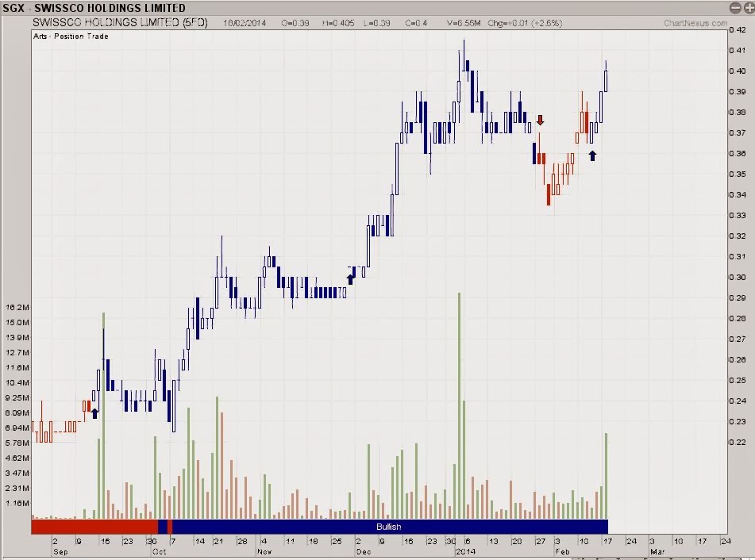Click the 18/02/2014 date readout
This screenshot has height=560, width=755.
pyautogui.click(x=245, y=23)
